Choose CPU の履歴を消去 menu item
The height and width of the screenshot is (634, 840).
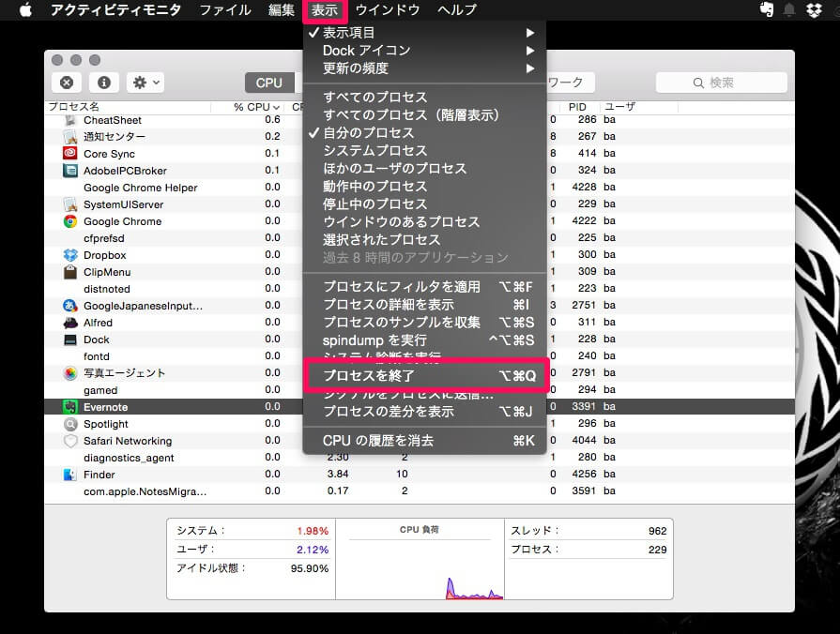tap(424, 440)
